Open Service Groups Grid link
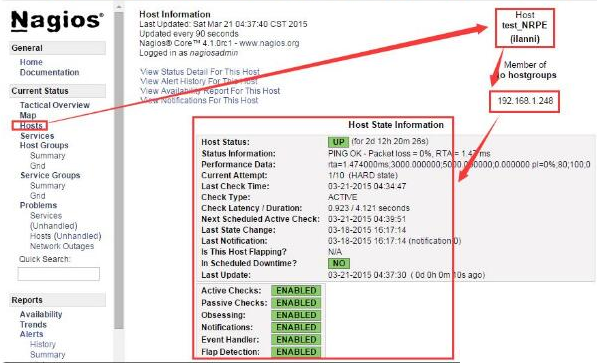The width and height of the screenshot is (599, 363). coord(37,196)
